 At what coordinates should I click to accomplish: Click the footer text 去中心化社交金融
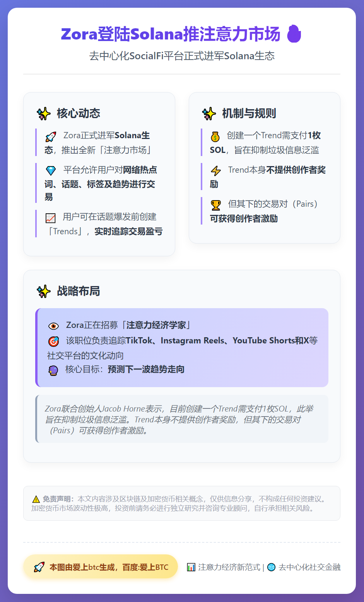click(x=309, y=567)
